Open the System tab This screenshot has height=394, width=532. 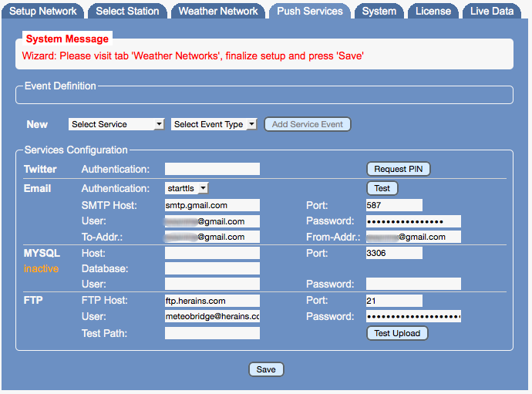pyautogui.click(x=379, y=11)
